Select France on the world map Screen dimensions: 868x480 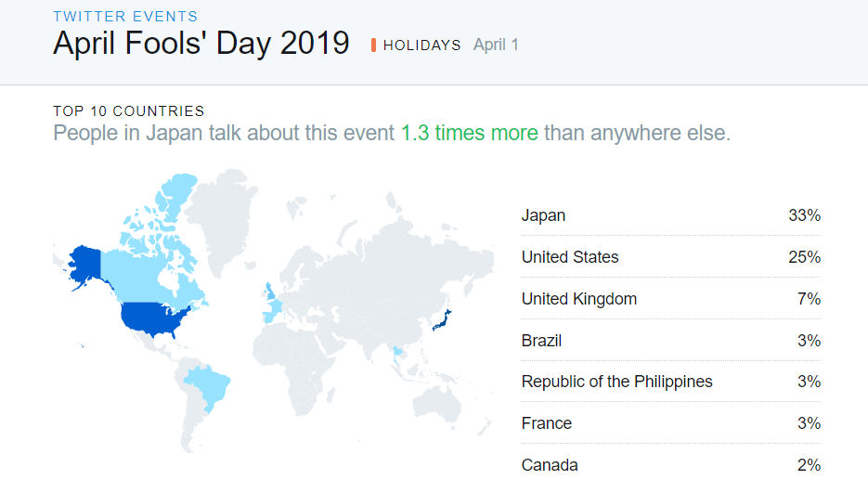tap(272, 311)
